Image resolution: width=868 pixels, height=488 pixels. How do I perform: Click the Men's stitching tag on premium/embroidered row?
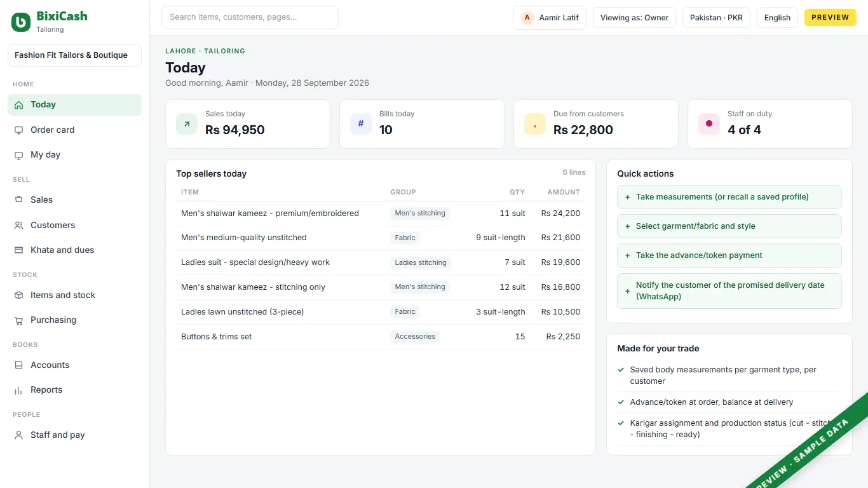420,213
